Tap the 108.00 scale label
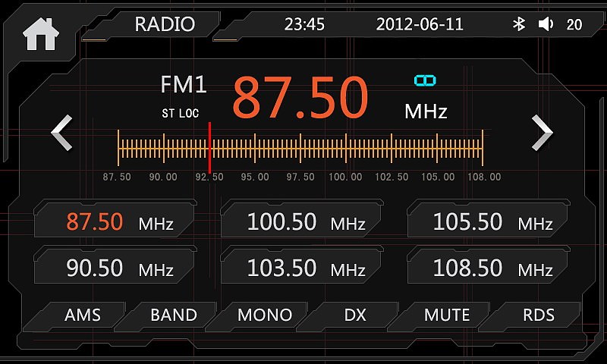The width and height of the screenshot is (607, 364). pyautogui.click(x=484, y=177)
